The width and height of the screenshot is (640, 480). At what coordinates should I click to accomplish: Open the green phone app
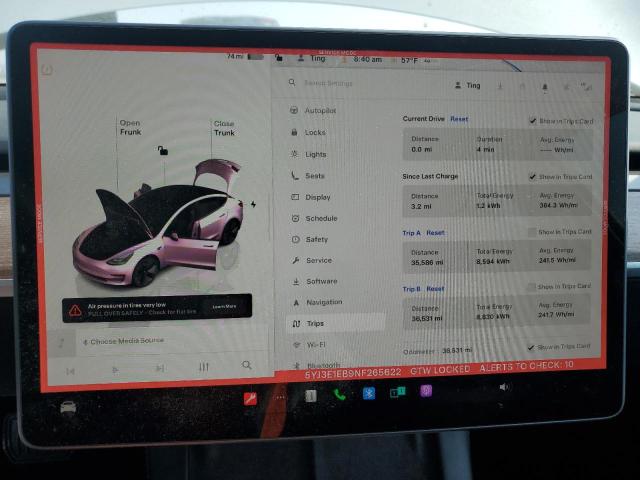pos(340,394)
